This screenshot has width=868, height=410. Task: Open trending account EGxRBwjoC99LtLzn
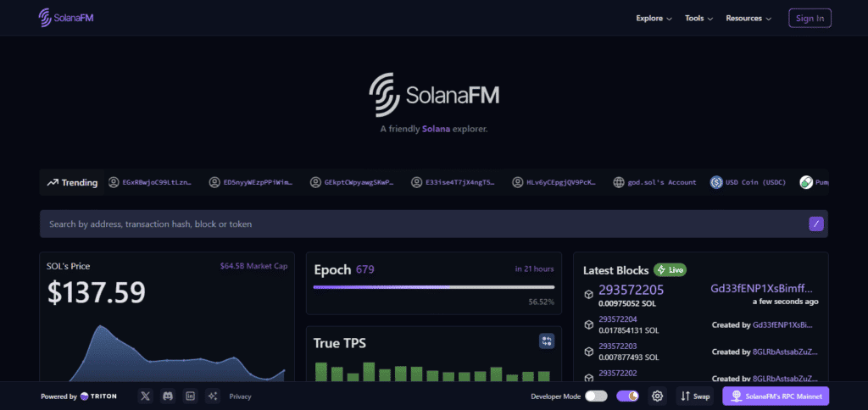tap(150, 182)
